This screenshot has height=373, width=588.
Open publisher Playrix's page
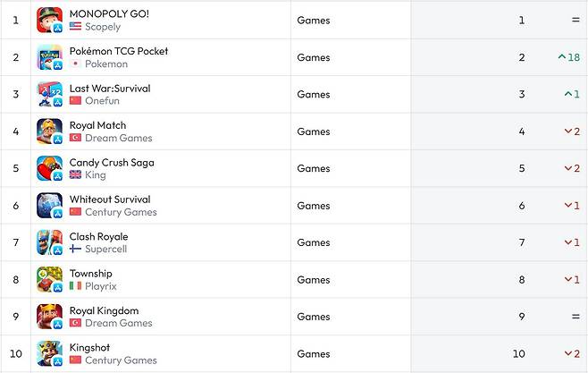pyautogui.click(x=100, y=286)
